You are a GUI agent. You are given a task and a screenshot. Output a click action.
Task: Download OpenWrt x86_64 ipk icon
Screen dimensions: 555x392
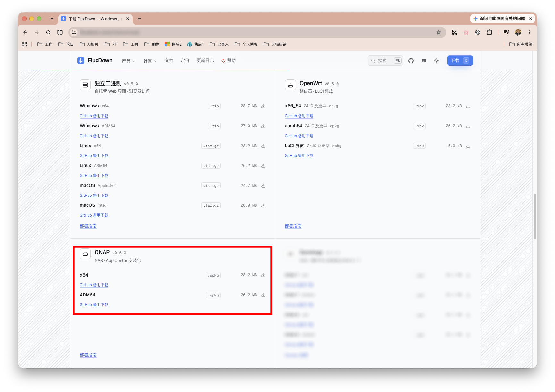[x=468, y=106]
